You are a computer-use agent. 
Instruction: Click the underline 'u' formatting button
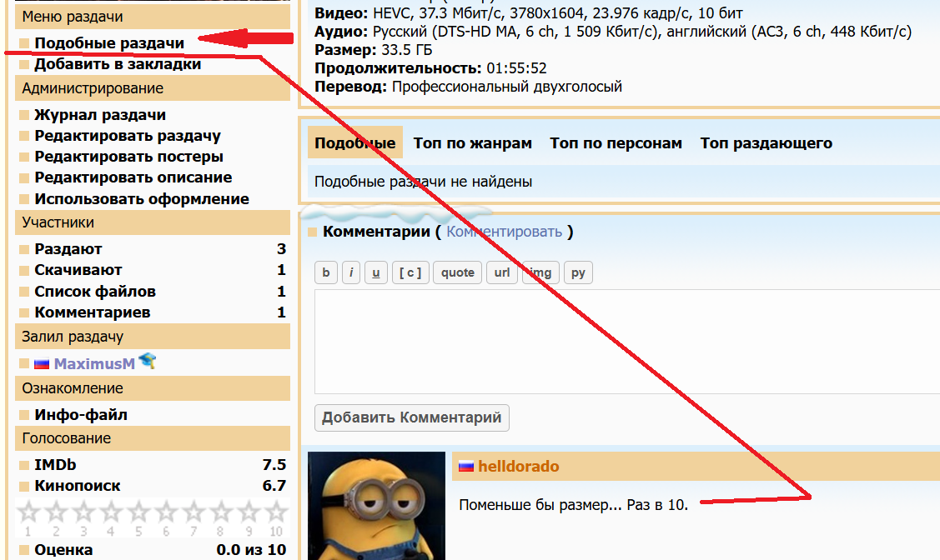375,272
